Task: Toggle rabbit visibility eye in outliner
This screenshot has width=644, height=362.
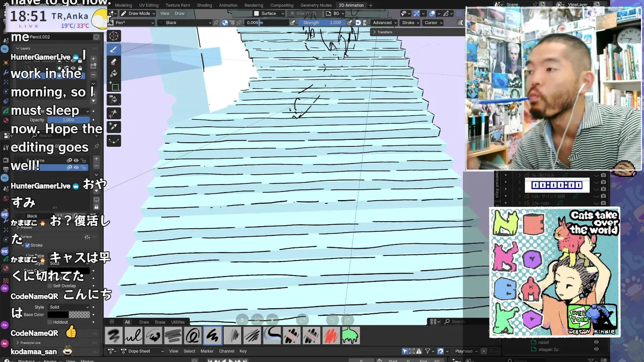Action: [x=596, y=342]
